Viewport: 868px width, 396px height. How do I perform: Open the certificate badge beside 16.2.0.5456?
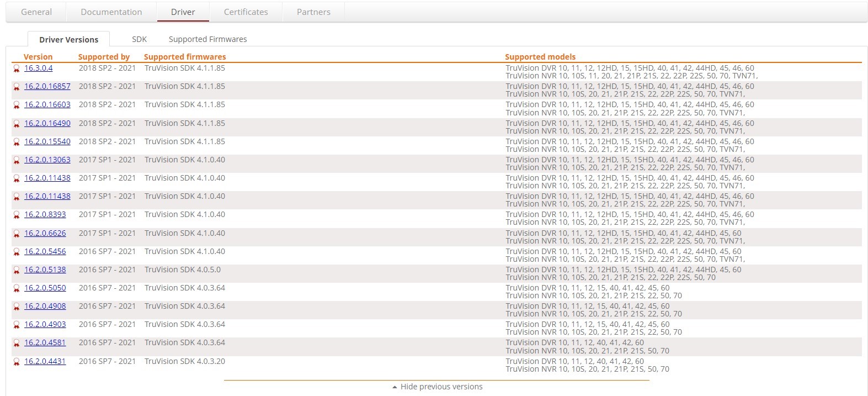click(x=17, y=252)
